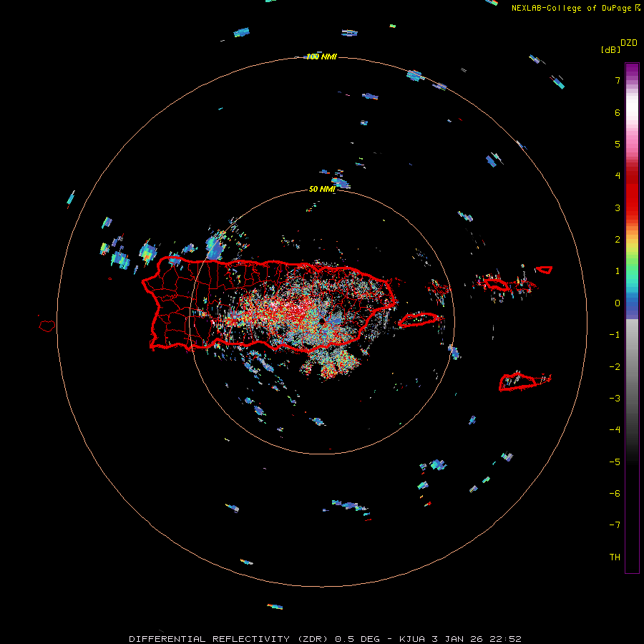The width and height of the screenshot is (644, 644).
Task: Click the NEXLAB-College of DuPage watermark text
Action: pos(575,8)
